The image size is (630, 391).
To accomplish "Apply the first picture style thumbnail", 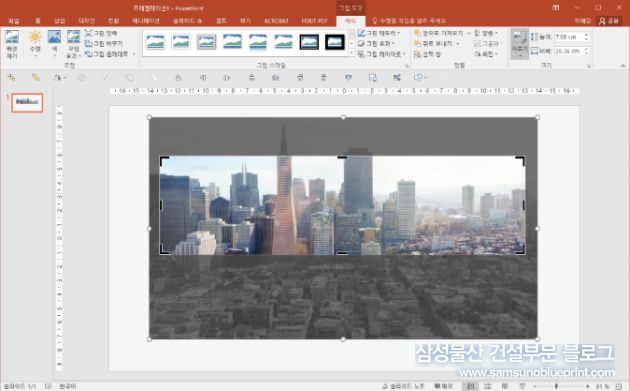I will (x=155, y=42).
